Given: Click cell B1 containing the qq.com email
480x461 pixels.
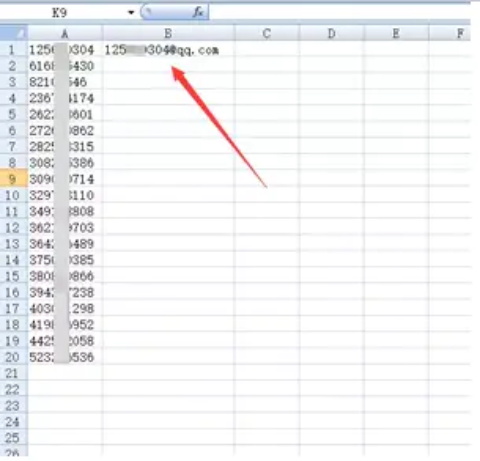Looking at the screenshot, I should [168, 50].
